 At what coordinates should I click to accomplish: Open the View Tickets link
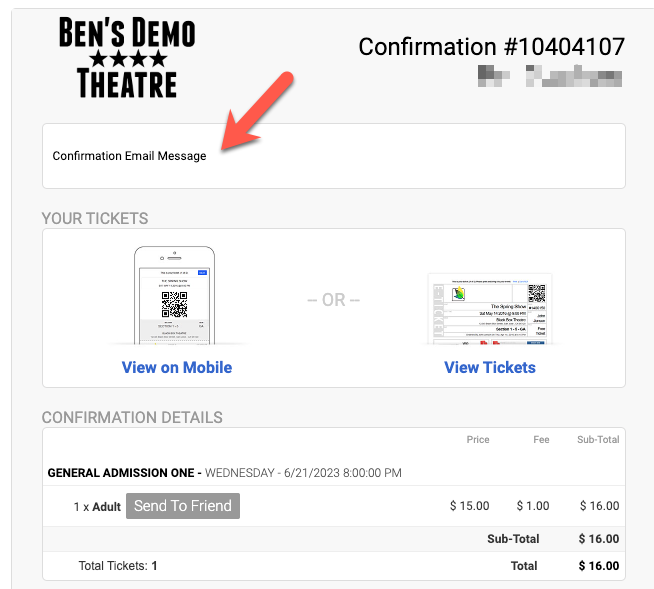(490, 367)
